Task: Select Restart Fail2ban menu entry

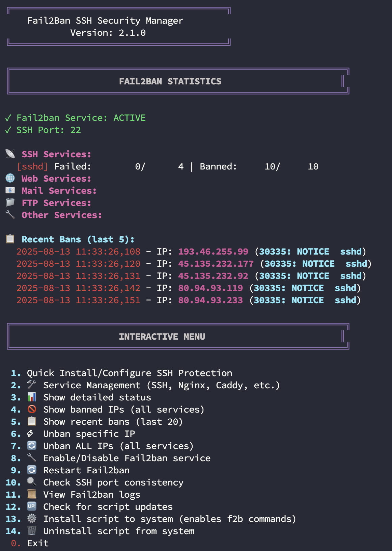Action: pos(86,470)
